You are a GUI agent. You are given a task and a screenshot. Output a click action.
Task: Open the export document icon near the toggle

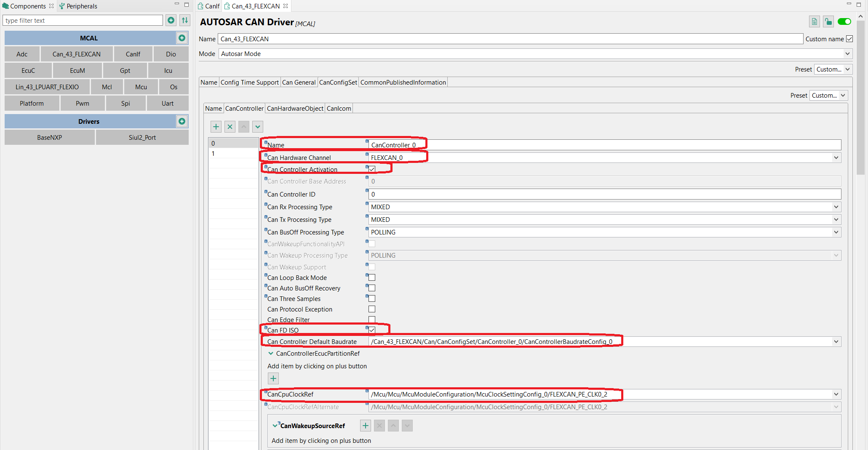814,21
